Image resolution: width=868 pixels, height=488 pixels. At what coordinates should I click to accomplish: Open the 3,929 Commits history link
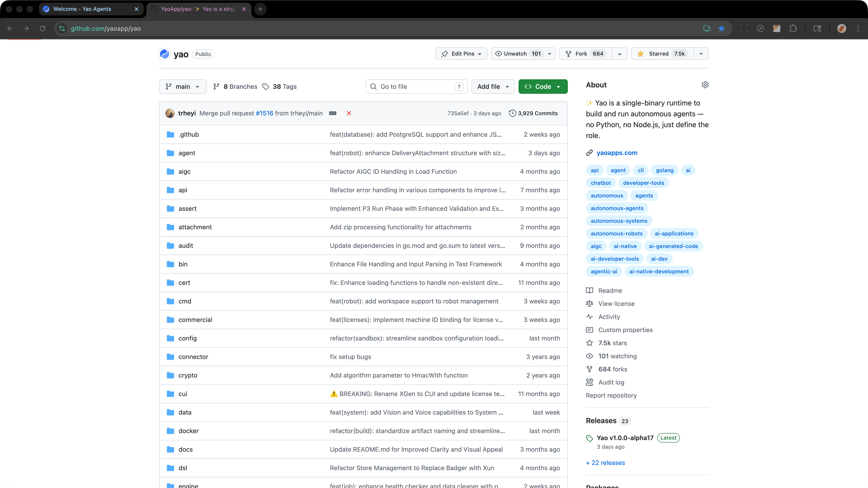[x=533, y=113]
